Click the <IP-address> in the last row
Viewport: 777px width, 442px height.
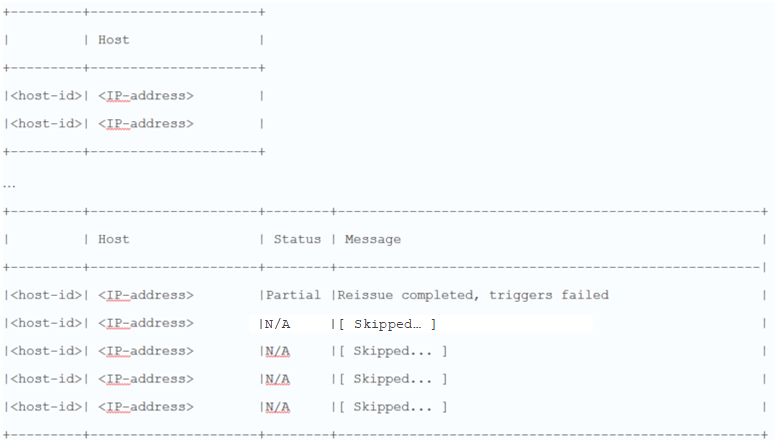(x=145, y=407)
